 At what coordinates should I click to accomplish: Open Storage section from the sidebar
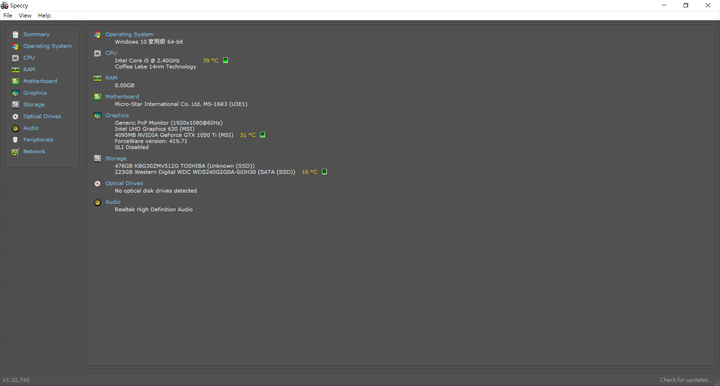tap(34, 105)
